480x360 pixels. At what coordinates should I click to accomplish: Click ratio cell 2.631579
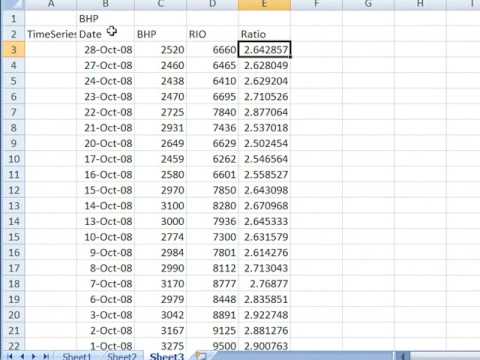click(264, 237)
